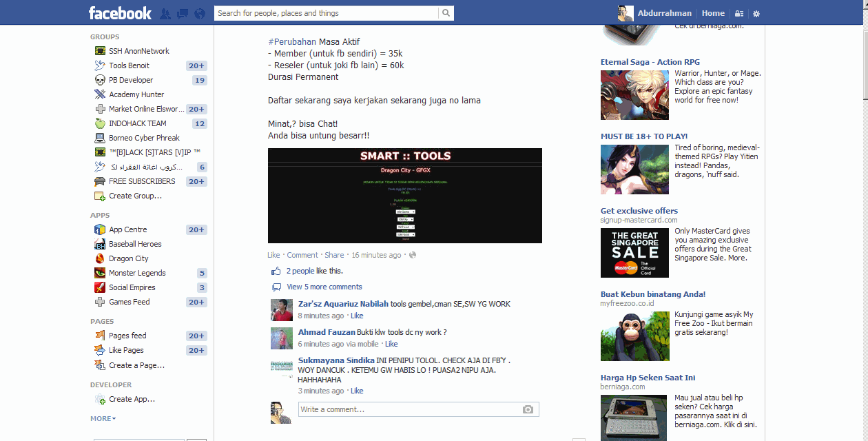
Task: Click Ahmad Fauzan's comment avatar
Action: coord(282,338)
